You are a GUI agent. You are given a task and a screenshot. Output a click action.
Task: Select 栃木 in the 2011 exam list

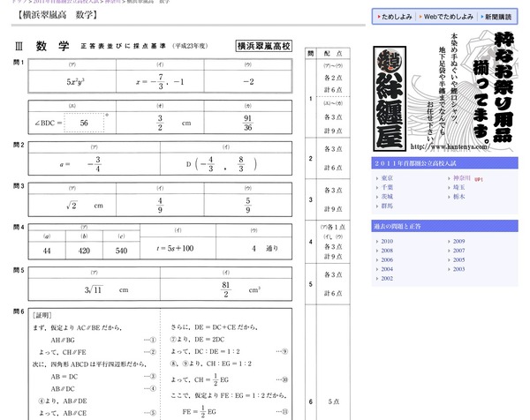[459, 196]
